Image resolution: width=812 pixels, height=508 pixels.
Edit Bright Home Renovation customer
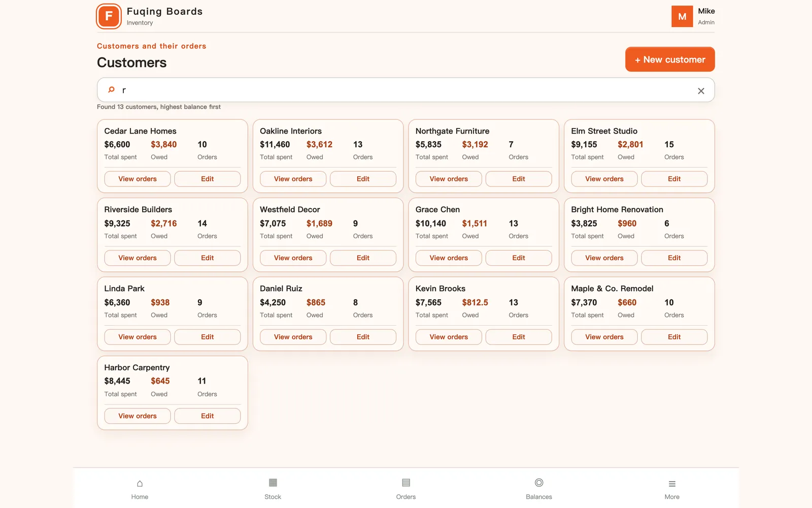(x=674, y=258)
